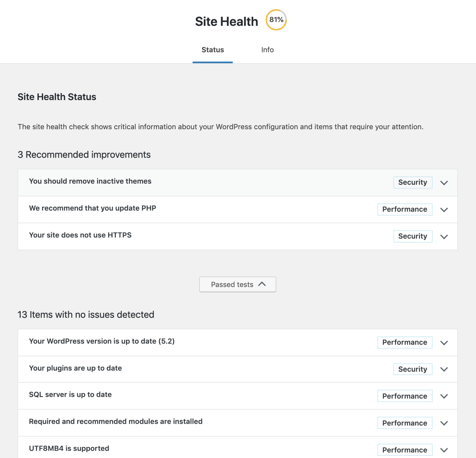Click the 81% site health progress circle
This screenshot has width=476, height=458.
(x=276, y=20)
